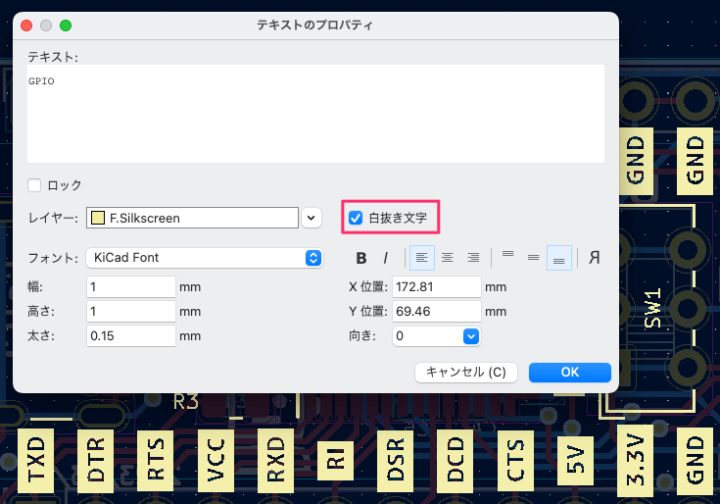Image resolution: width=720 pixels, height=504 pixels.
Task: Click the 幅 width input field
Action: click(x=131, y=286)
